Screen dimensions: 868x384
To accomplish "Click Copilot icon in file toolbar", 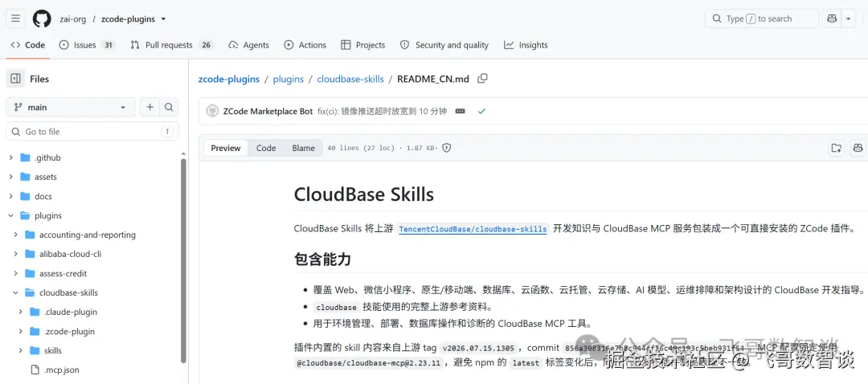I will point(858,148).
